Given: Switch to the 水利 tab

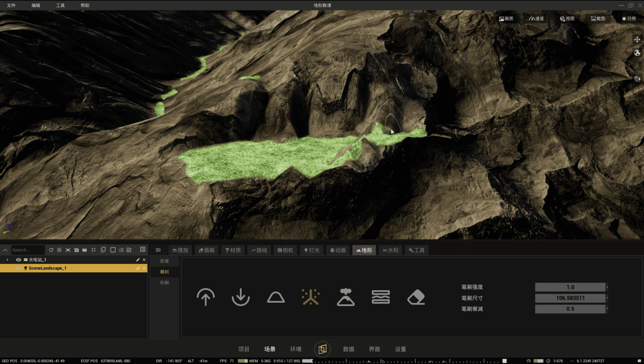Looking at the screenshot, I should (x=390, y=250).
